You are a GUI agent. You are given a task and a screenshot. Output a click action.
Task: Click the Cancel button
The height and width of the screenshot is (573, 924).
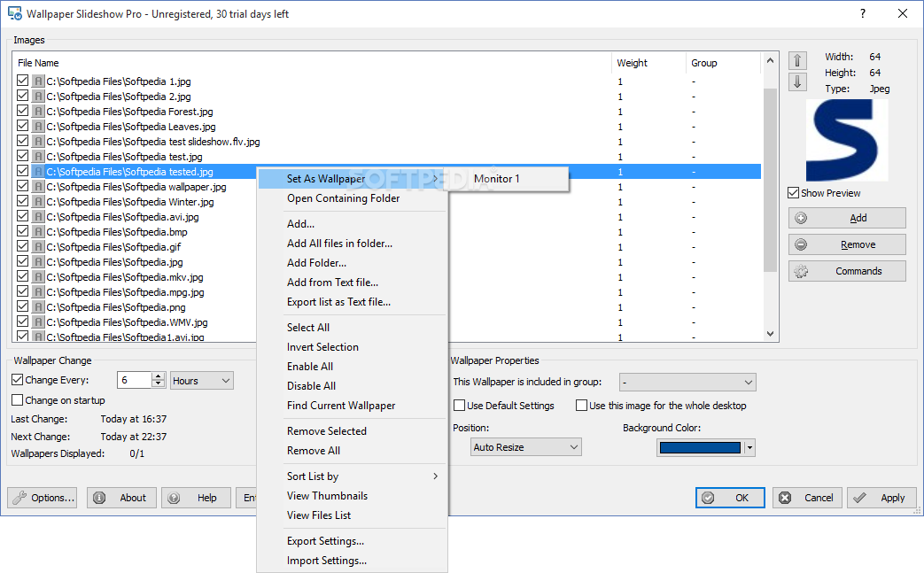point(807,498)
